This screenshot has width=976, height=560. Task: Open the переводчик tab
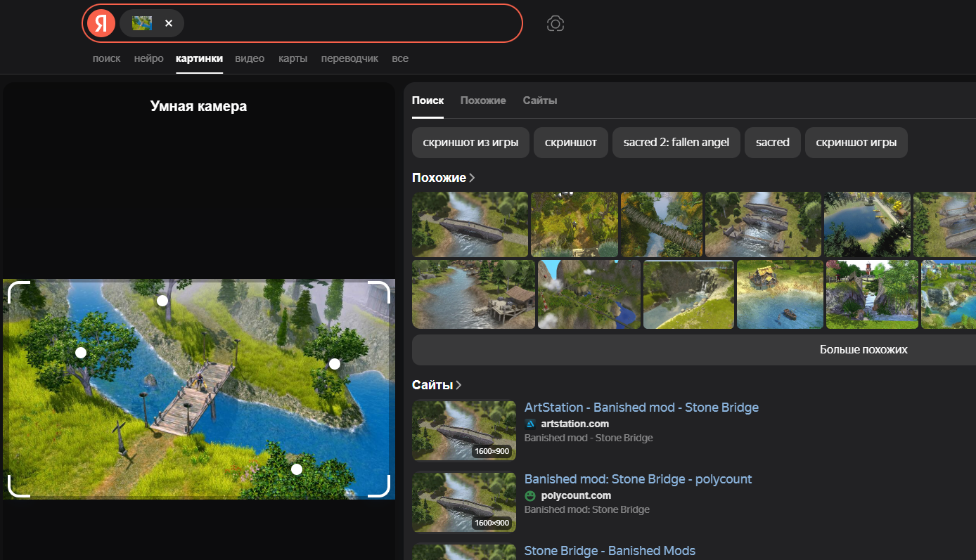click(x=349, y=58)
